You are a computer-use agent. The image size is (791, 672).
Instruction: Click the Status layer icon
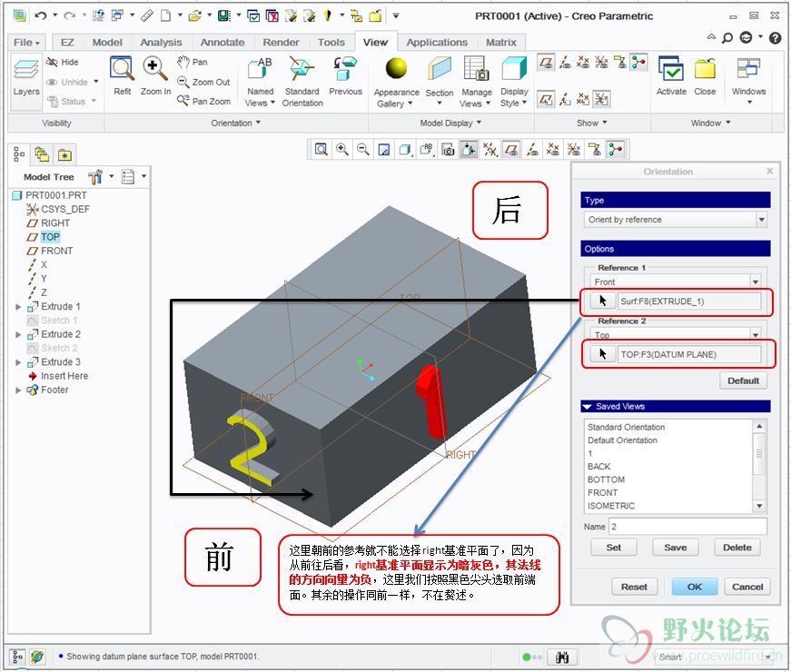pyautogui.click(x=53, y=102)
